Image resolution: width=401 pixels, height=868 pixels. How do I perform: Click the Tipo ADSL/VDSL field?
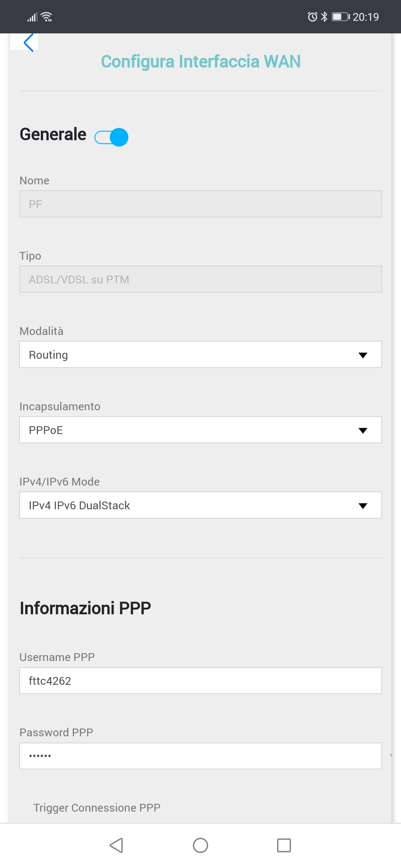pyautogui.click(x=200, y=279)
